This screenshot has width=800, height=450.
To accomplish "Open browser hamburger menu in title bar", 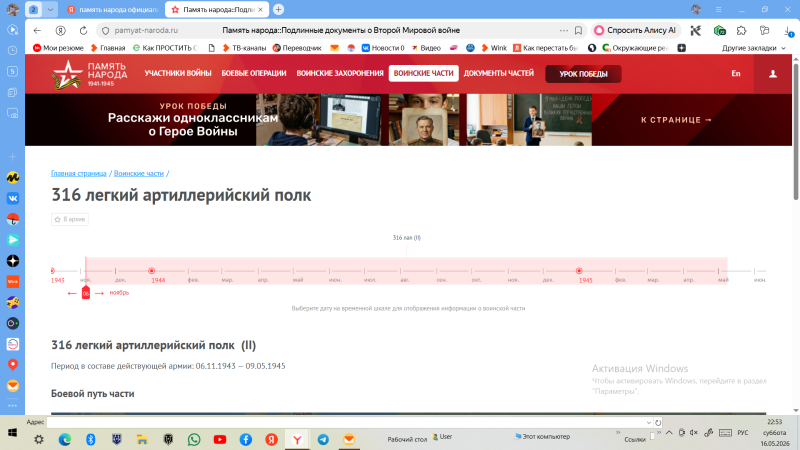I will click(x=718, y=9).
